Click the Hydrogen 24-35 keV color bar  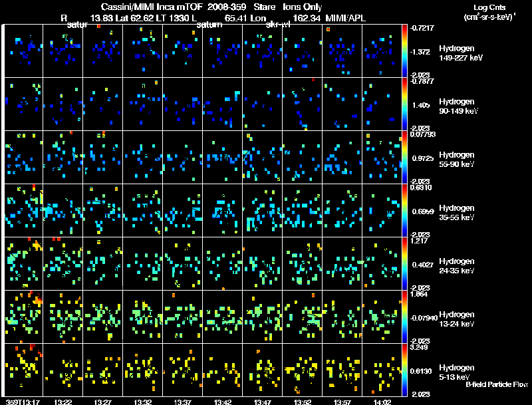tap(404, 264)
